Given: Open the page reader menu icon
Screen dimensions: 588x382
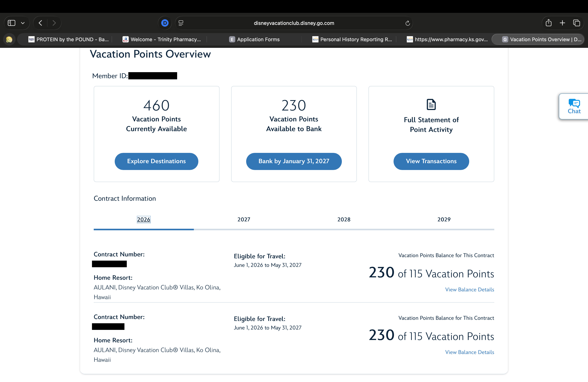Looking at the screenshot, I should click(x=181, y=23).
